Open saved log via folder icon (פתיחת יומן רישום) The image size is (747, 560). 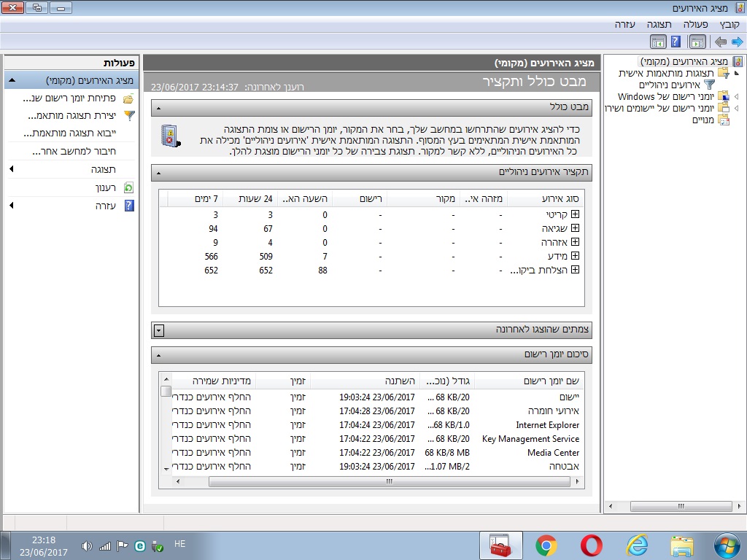pos(128,98)
